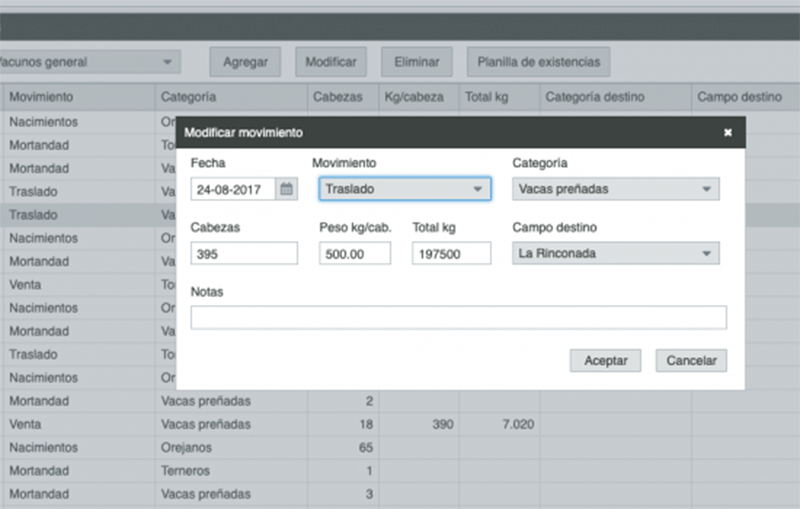Click the Agregar button
This screenshot has height=509, width=800.
click(245, 62)
